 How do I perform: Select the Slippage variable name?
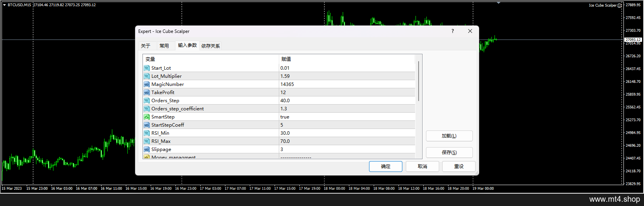click(161, 149)
